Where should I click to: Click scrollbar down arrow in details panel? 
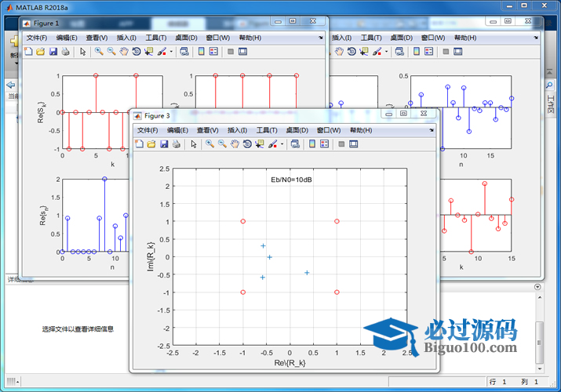click(540, 368)
